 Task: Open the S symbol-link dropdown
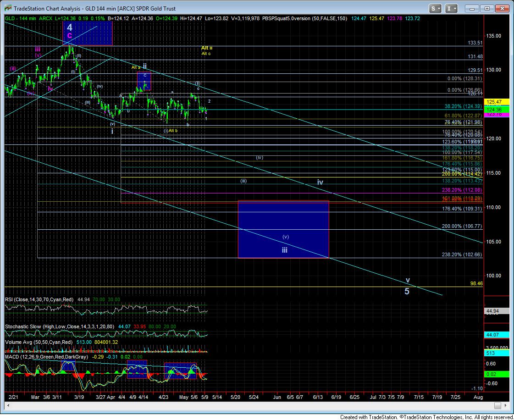436,9
